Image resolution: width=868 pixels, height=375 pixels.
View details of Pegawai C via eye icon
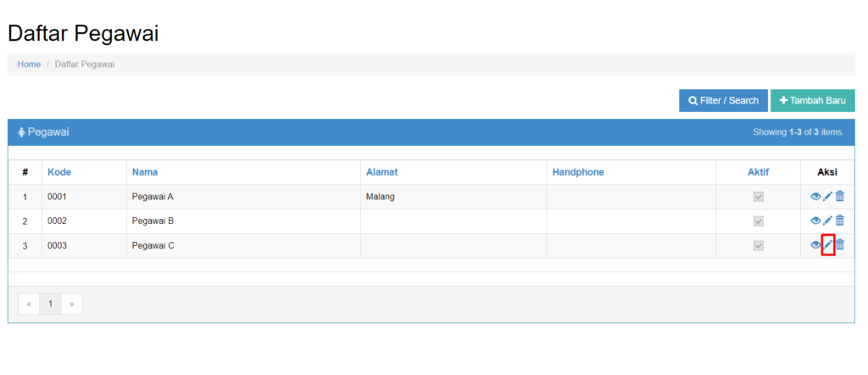point(815,245)
